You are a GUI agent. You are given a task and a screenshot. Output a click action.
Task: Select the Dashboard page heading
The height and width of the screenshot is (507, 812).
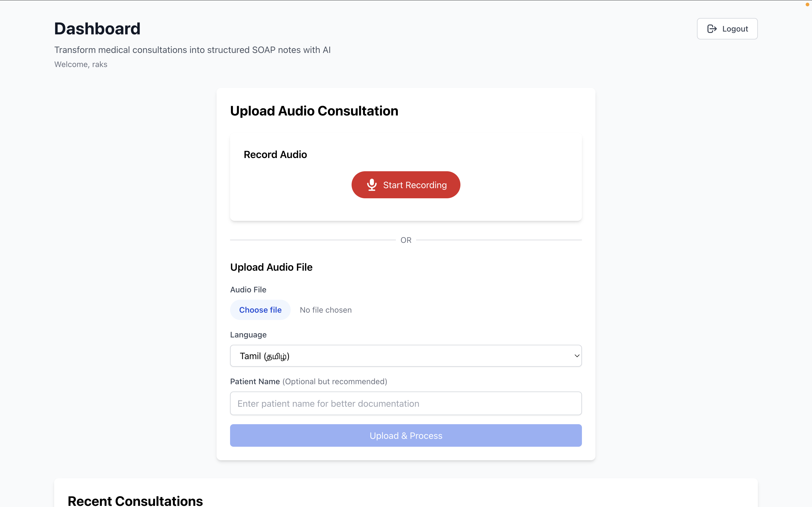click(x=97, y=28)
